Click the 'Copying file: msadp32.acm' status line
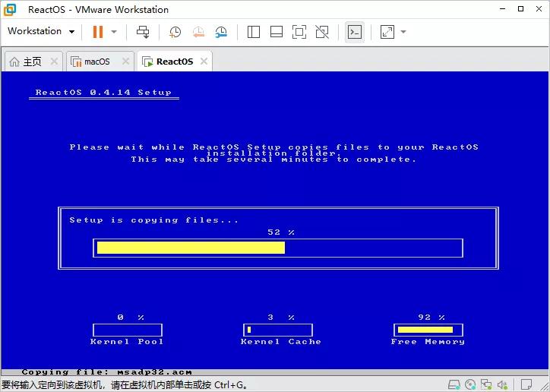The image size is (550, 392). pyautogui.click(x=106, y=372)
